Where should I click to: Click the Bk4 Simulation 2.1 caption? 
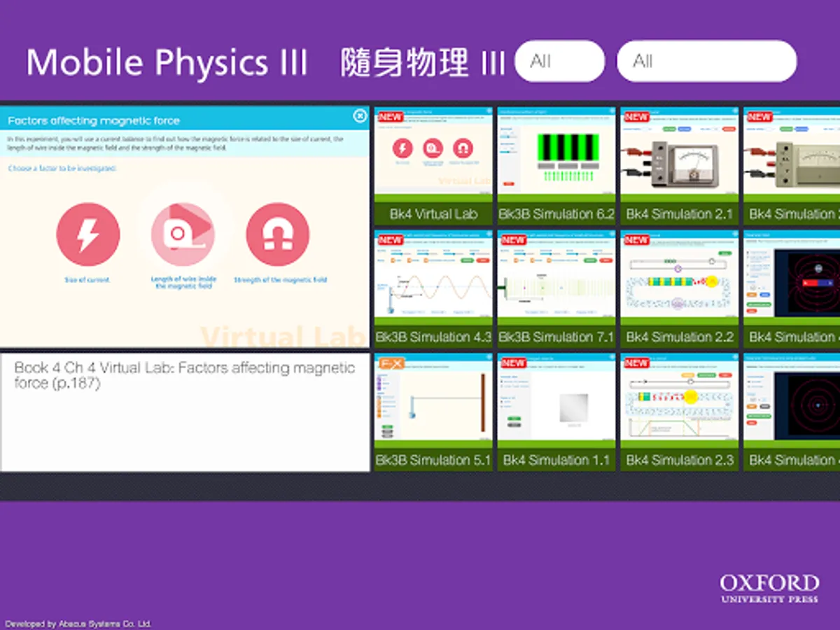(680, 214)
